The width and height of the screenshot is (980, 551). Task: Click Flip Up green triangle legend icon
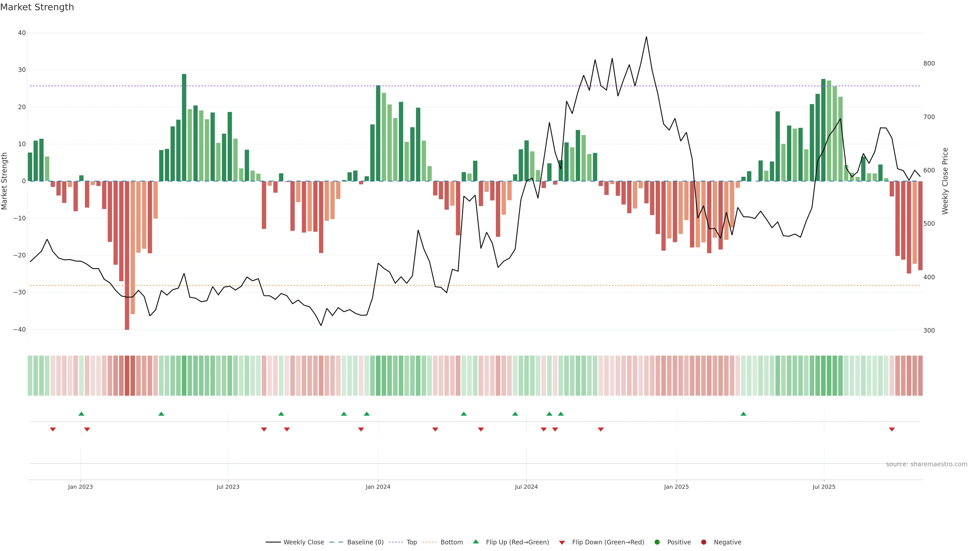(x=475, y=542)
